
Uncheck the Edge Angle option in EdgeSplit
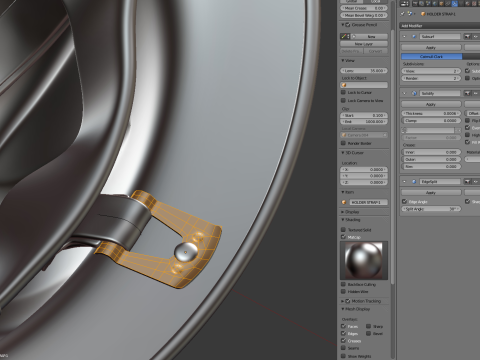click(404, 201)
